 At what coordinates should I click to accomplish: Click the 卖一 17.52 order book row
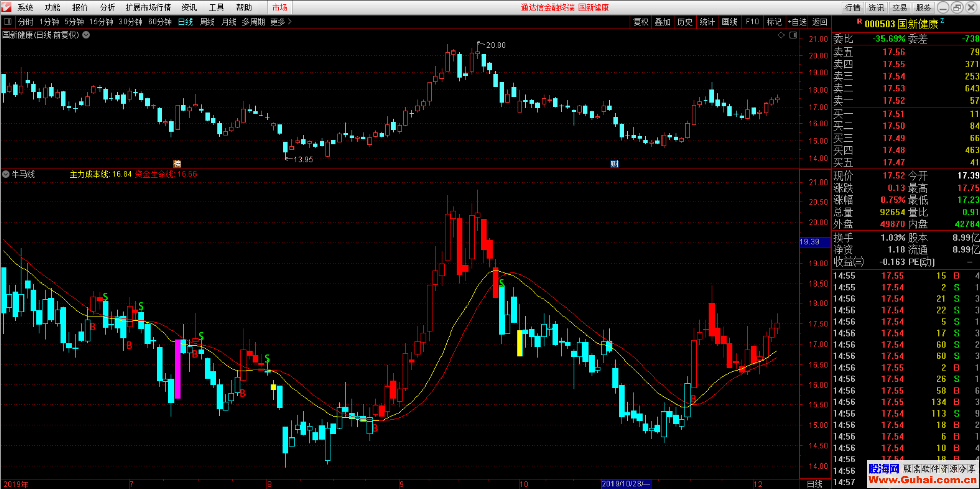click(x=906, y=100)
